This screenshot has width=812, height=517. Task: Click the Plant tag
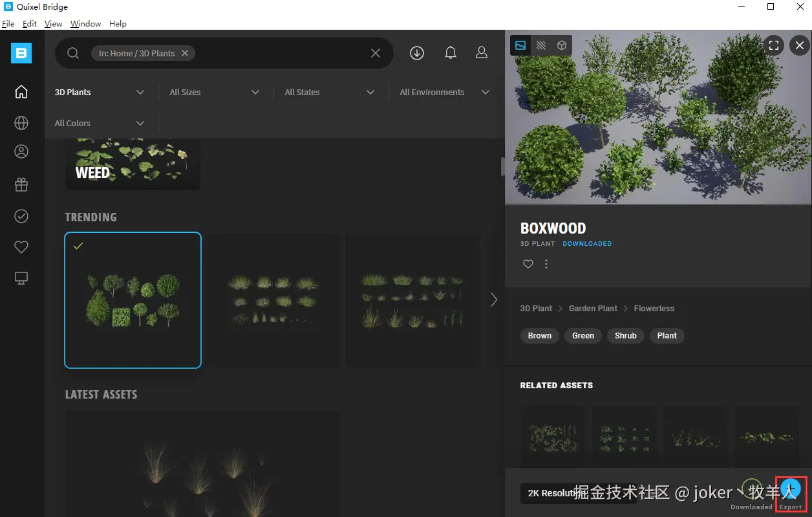(x=667, y=336)
